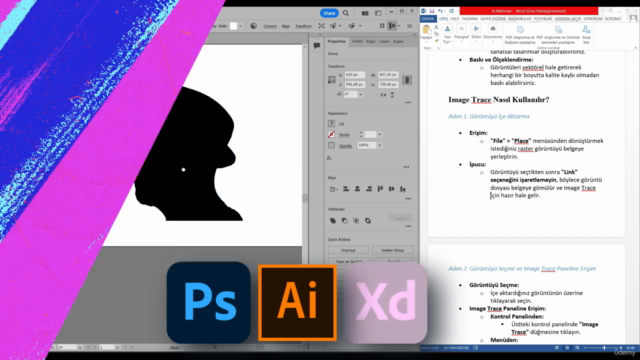Click Vertical Align Top icon

click(x=380, y=189)
